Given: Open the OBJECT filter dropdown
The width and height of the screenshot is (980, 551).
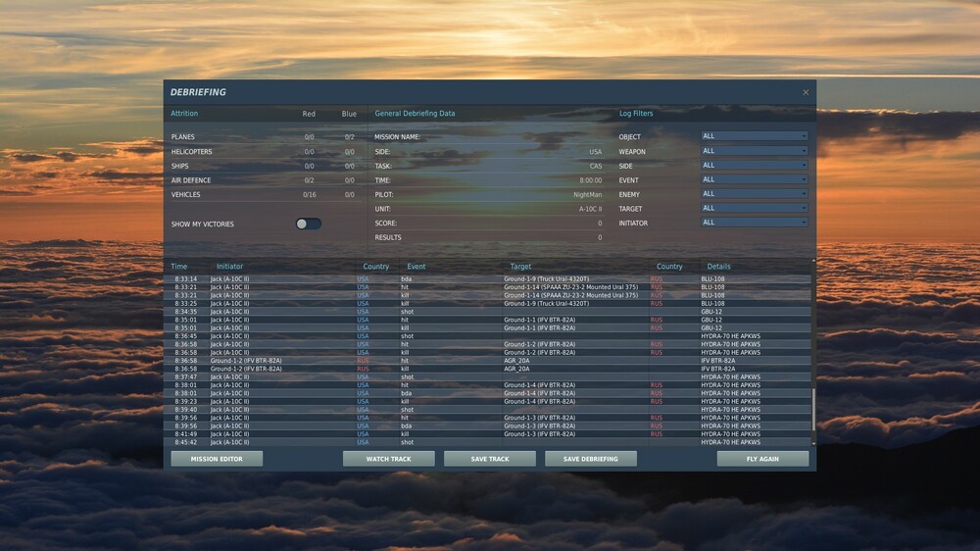Looking at the screenshot, I should point(754,136).
